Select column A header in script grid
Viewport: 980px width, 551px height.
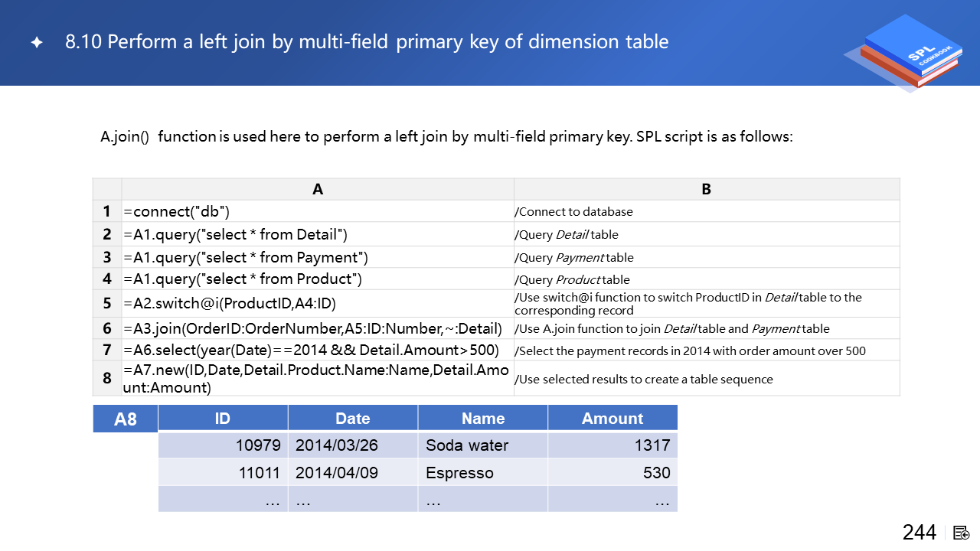point(318,189)
